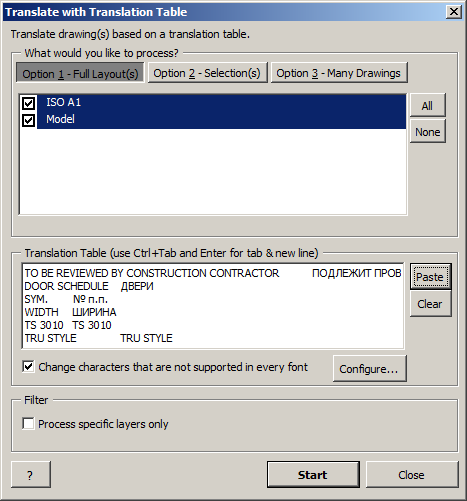Switch to Option 2 - Selection(s)
Screen dimensions: 467x501
point(207,73)
